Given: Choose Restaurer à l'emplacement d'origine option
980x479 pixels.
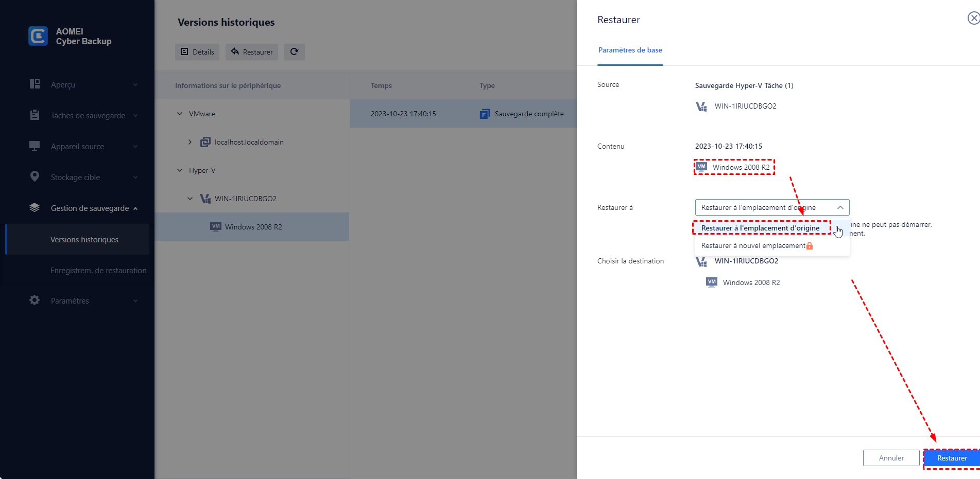Looking at the screenshot, I should coord(760,228).
